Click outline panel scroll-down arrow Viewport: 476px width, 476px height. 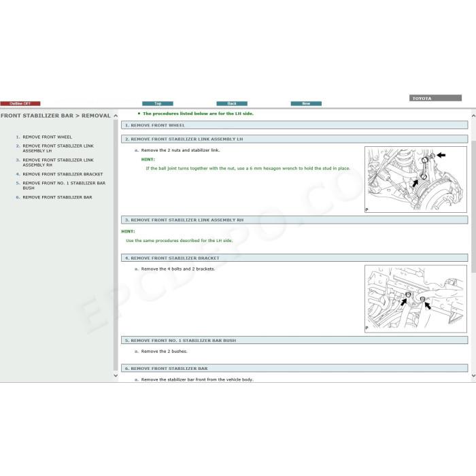pos(116,375)
